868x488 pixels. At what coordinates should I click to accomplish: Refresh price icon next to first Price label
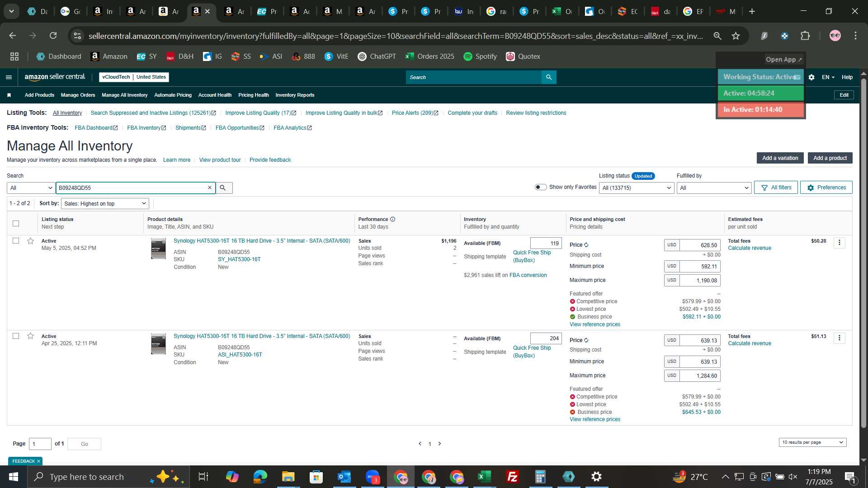(586, 245)
